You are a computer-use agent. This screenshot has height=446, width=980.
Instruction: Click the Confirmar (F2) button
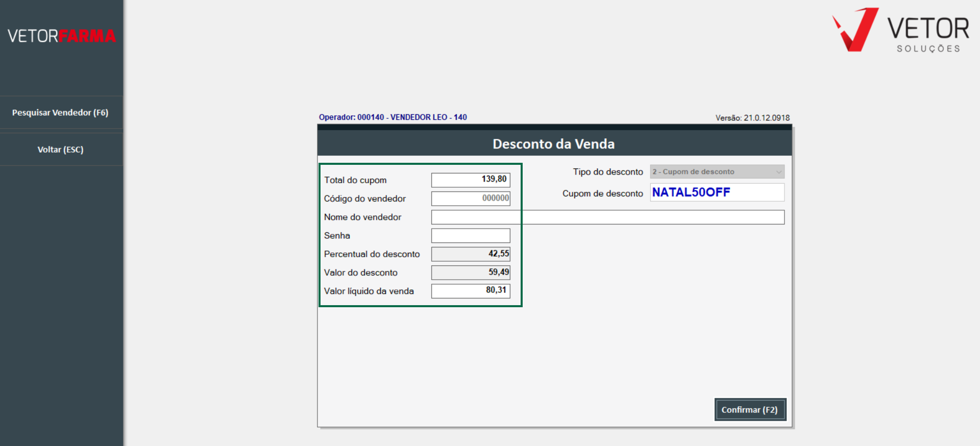750,410
